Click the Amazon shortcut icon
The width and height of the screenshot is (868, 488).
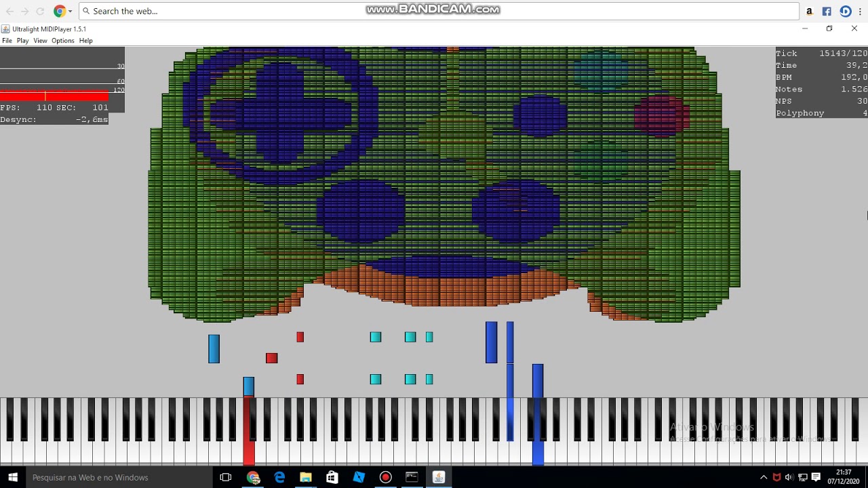pos(809,11)
